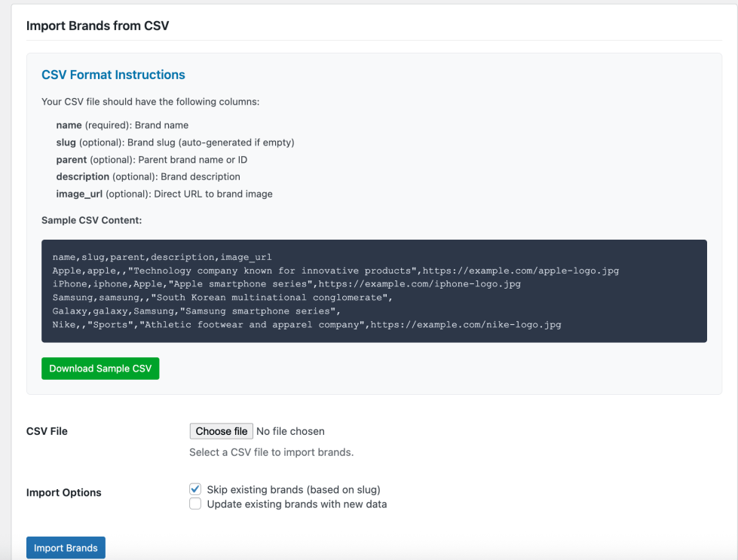738x560 pixels.
Task: Click the iPhone row in sample CSV
Action: [x=286, y=283]
